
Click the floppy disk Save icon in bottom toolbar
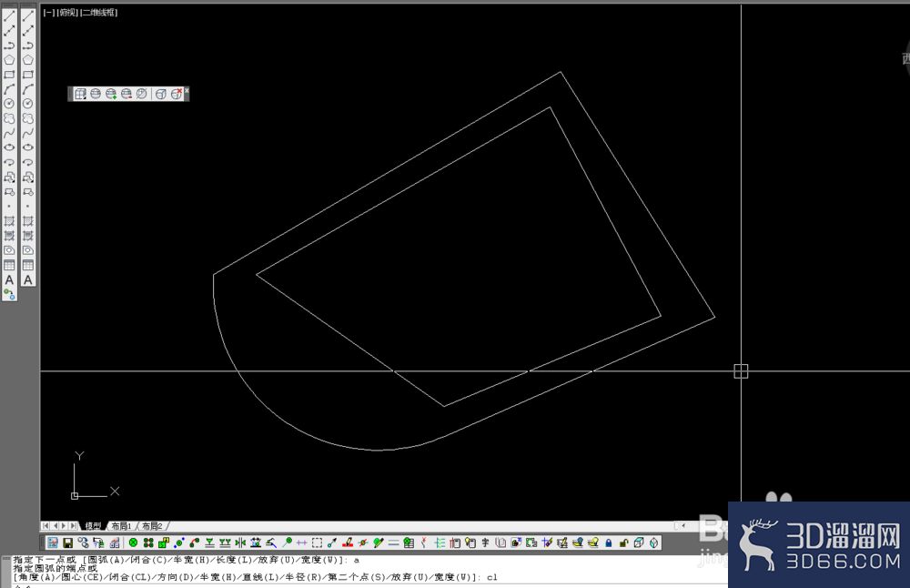(x=68, y=542)
